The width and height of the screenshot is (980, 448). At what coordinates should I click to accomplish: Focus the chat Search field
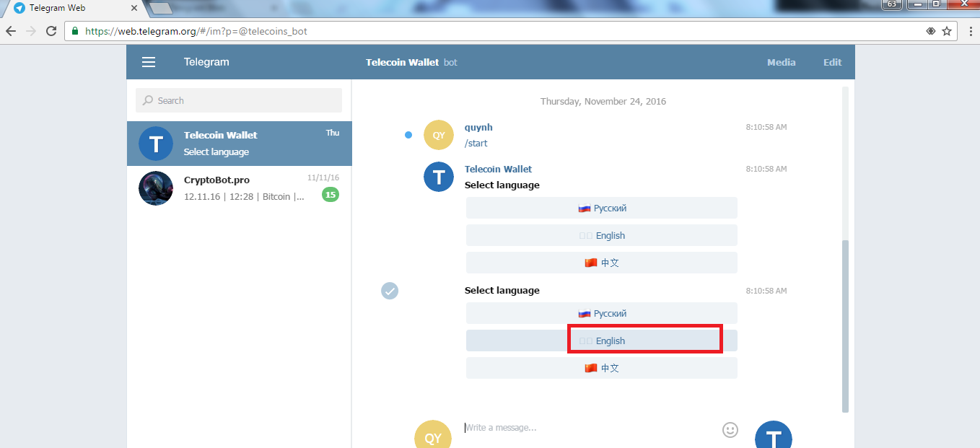pyautogui.click(x=239, y=100)
